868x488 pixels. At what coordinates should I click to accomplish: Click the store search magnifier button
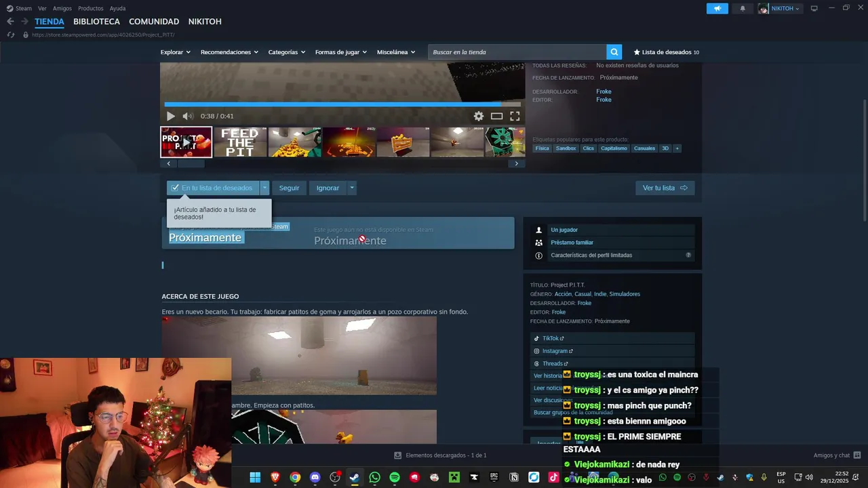point(614,52)
